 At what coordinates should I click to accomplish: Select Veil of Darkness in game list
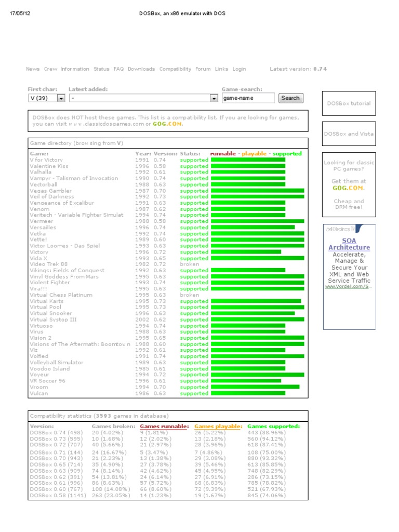(x=52, y=197)
